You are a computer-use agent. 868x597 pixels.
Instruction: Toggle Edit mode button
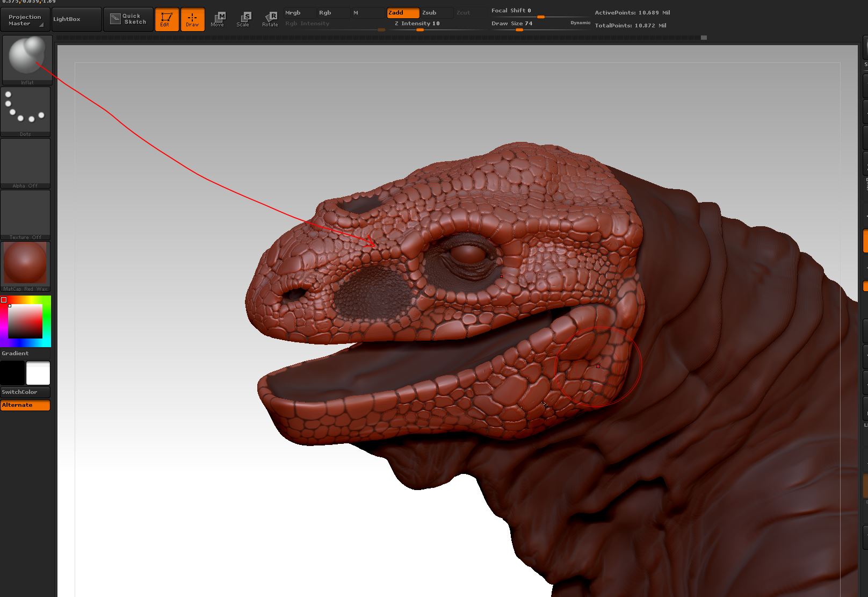[167, 20]
